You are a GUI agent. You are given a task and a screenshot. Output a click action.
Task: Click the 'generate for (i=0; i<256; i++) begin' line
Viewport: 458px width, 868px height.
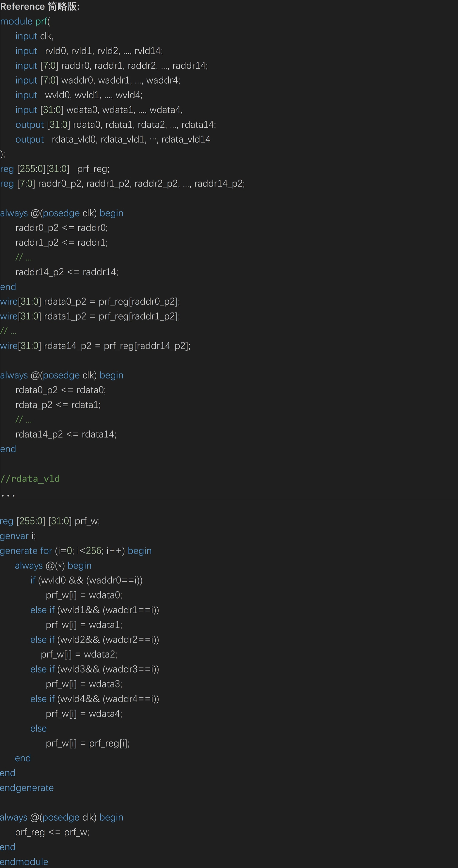pos(76,551)
